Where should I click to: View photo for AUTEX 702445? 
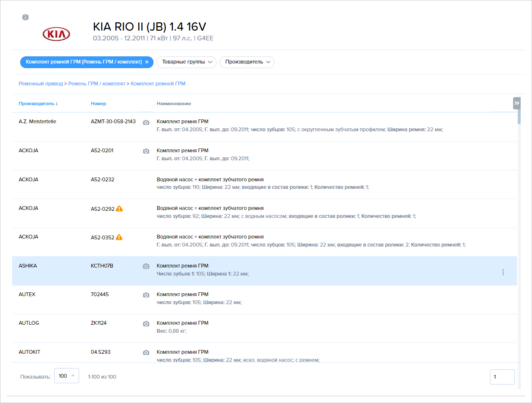[146, 295]
